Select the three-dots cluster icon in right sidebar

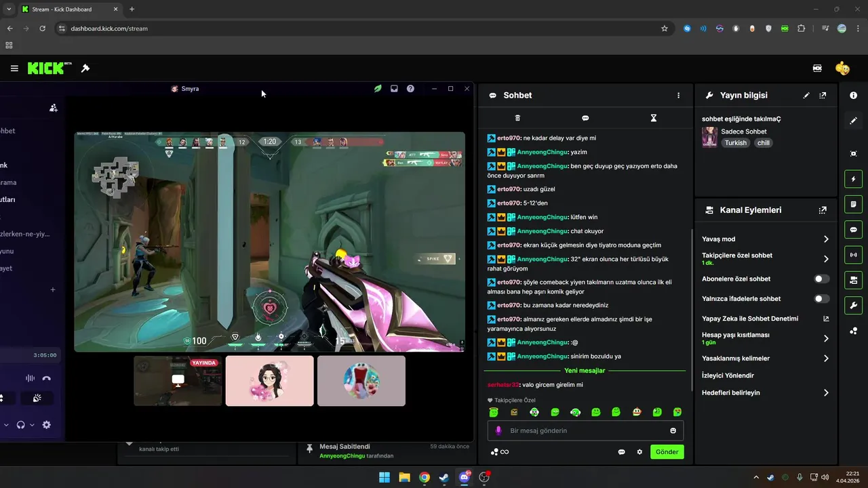[x=853, y=331]
